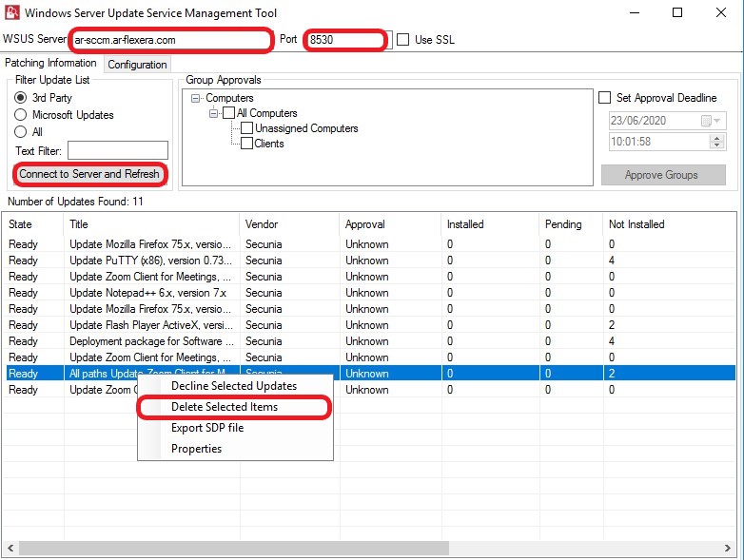Sort by the Title column header
The width and height of the screenshot is (744, 560).
click(x=152, y=224)
